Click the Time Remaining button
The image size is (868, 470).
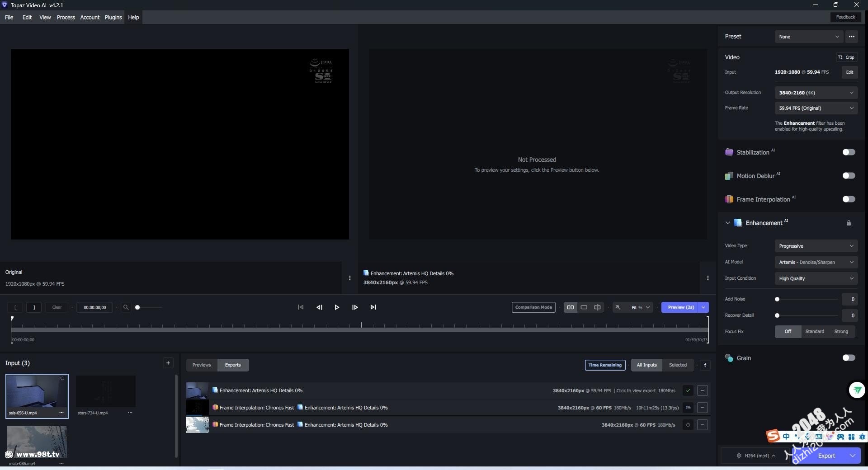605,365
